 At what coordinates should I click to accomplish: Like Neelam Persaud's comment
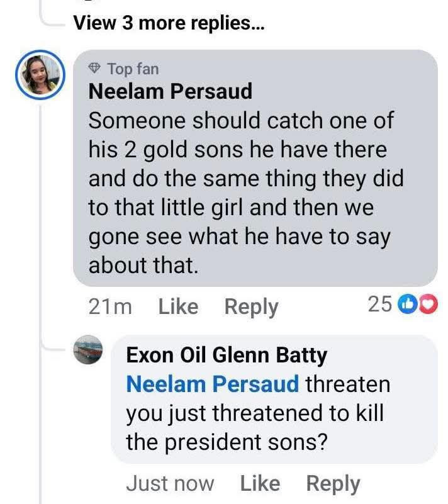[178, 307]
